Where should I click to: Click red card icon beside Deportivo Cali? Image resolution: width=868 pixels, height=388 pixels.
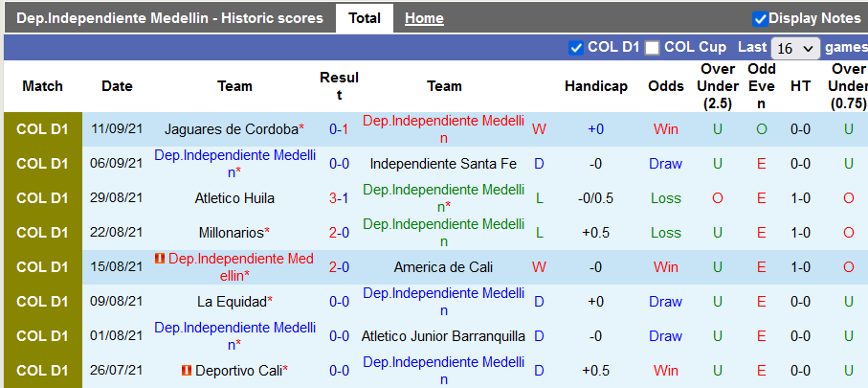(187, 370)
